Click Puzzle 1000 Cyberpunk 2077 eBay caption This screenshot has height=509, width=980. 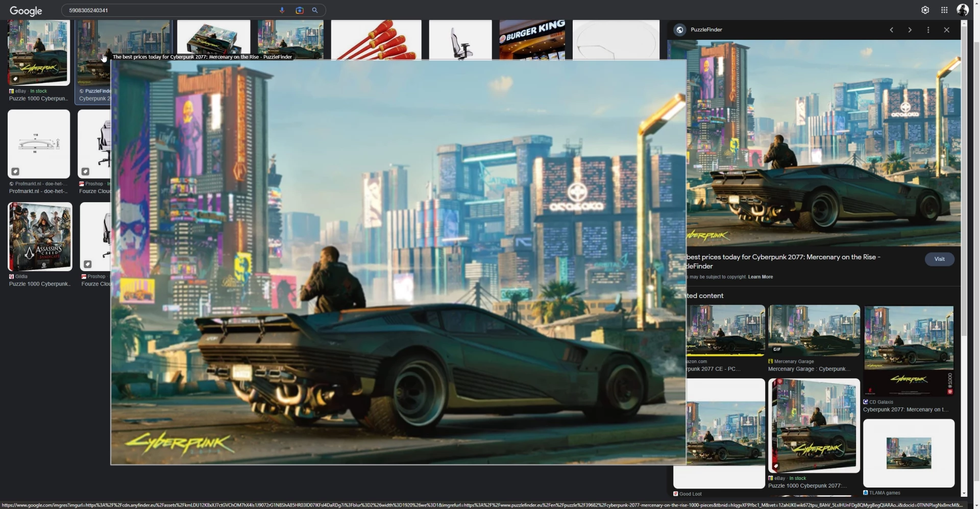pos(807,486)
